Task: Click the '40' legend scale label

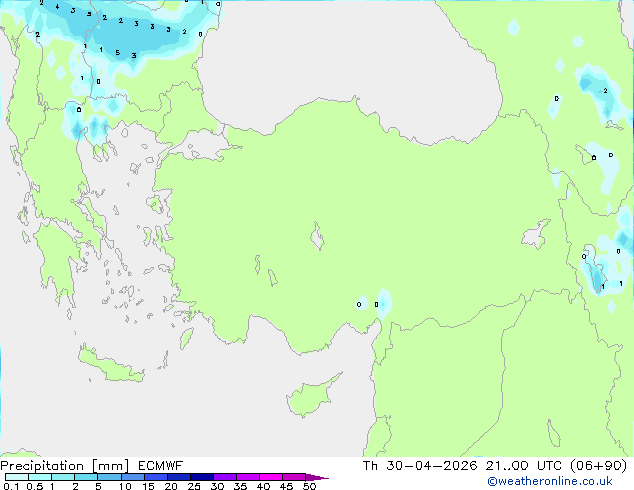Action: 263,486
